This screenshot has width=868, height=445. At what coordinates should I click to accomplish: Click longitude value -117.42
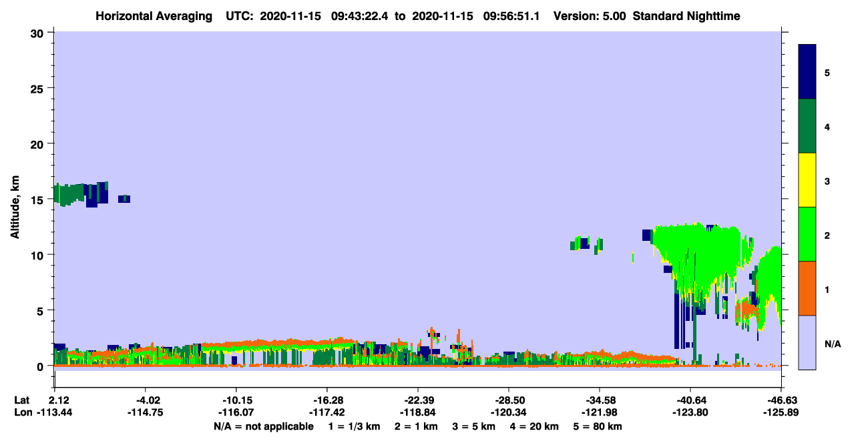[x=327, y=412]
